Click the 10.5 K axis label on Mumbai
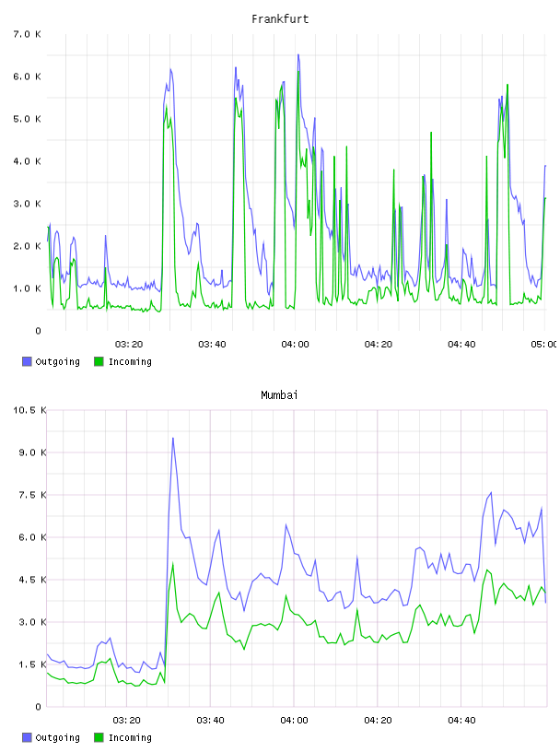Image resolution: width=560 pixels, height=752 pixels. [29, 410]
